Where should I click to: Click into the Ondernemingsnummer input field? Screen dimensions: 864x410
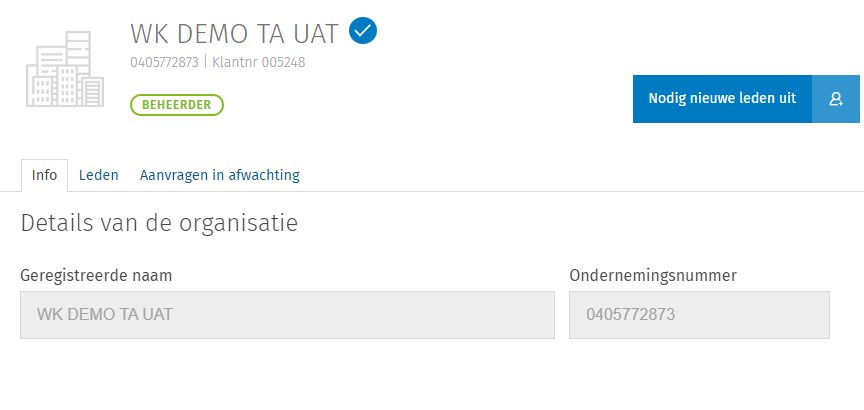pos(699,315)
